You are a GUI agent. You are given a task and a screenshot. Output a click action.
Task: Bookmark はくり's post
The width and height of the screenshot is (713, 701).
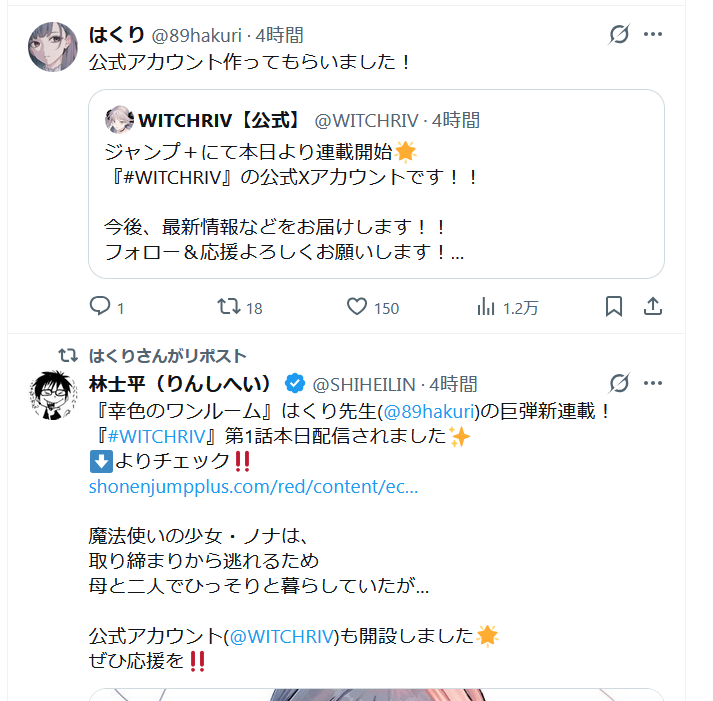[x=614, y=306]
